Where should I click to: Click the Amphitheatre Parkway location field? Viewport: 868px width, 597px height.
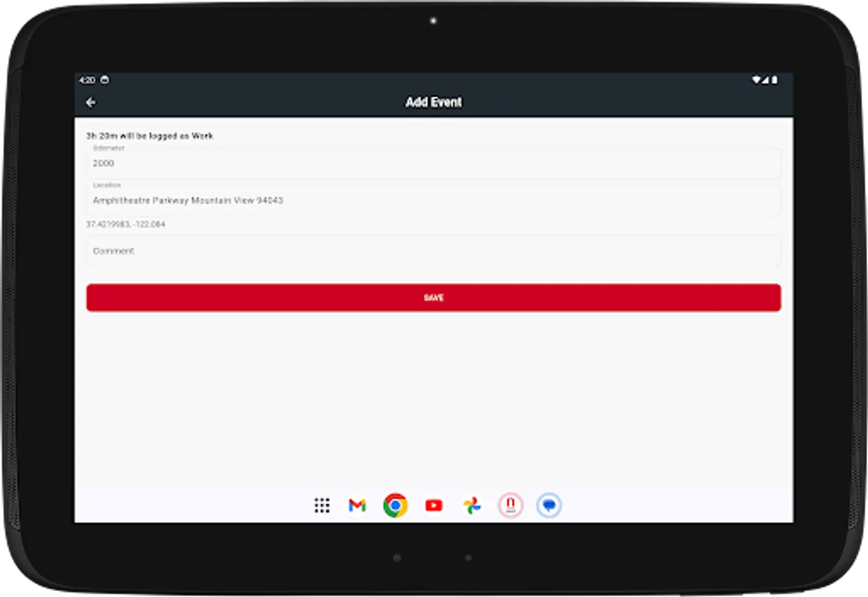tap(433, 200)
